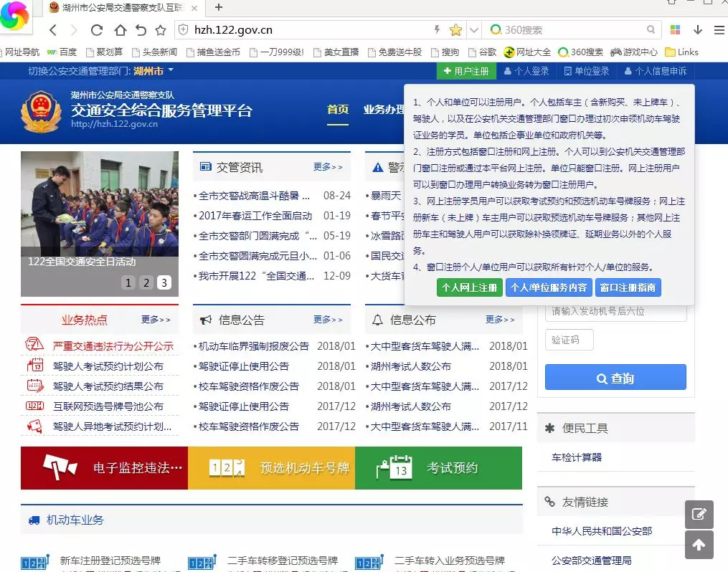Open 电子监控违法 via the camera banner icon
The image size is (728, 572).
click(x=61, y=468)
